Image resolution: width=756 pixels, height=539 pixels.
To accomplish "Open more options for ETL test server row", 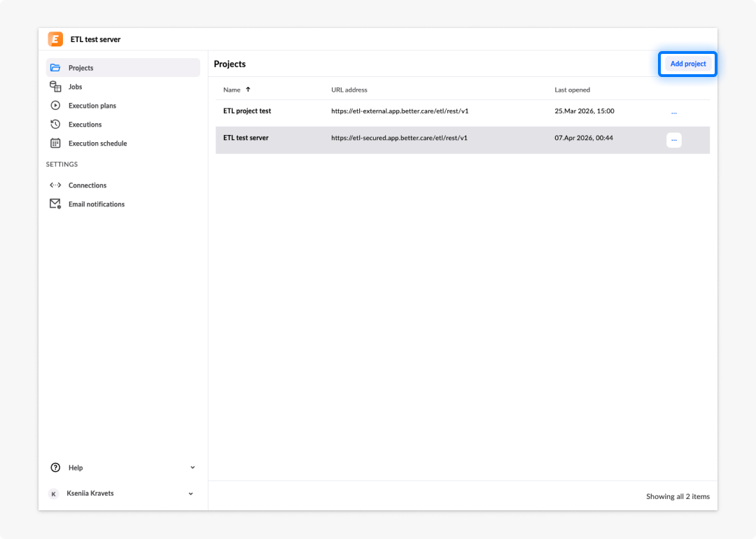I will point(674,140).
